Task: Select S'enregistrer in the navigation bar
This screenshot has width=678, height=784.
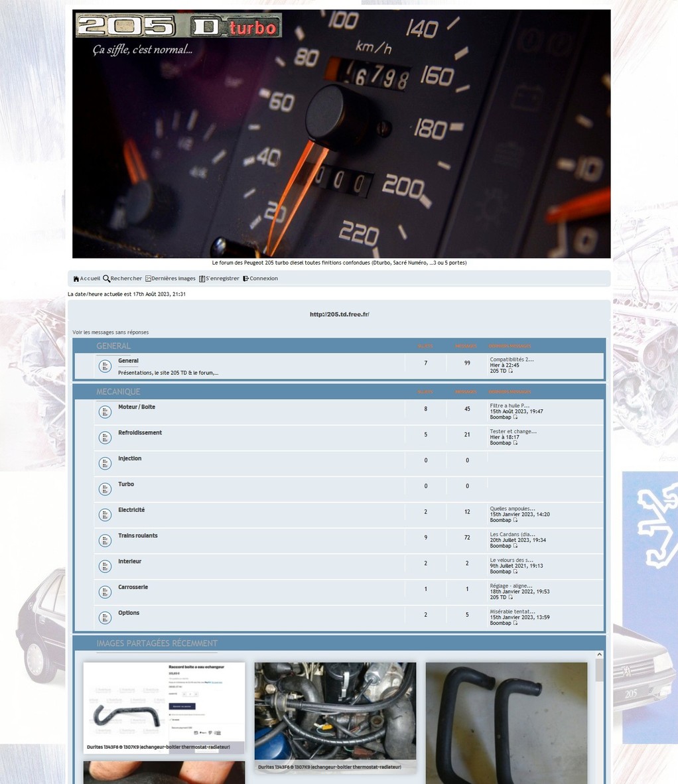Action: click(219, 279)
